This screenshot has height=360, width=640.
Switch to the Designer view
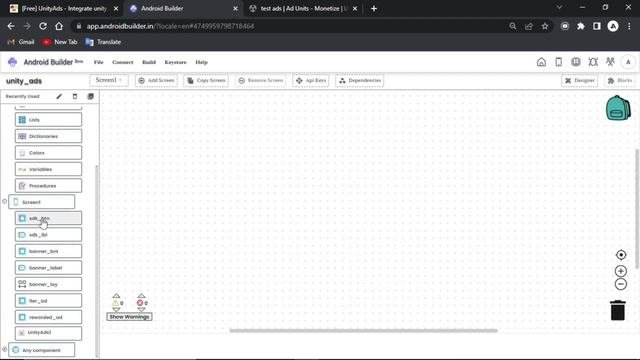580,80
